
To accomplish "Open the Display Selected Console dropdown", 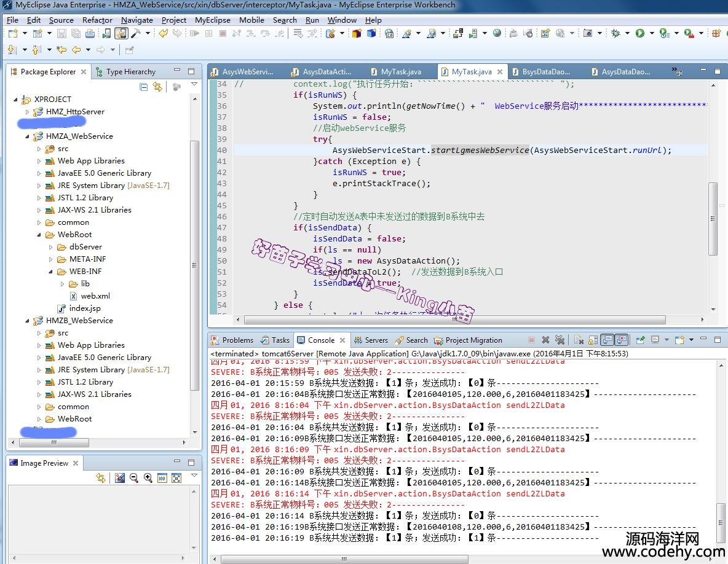I will 667,340.
